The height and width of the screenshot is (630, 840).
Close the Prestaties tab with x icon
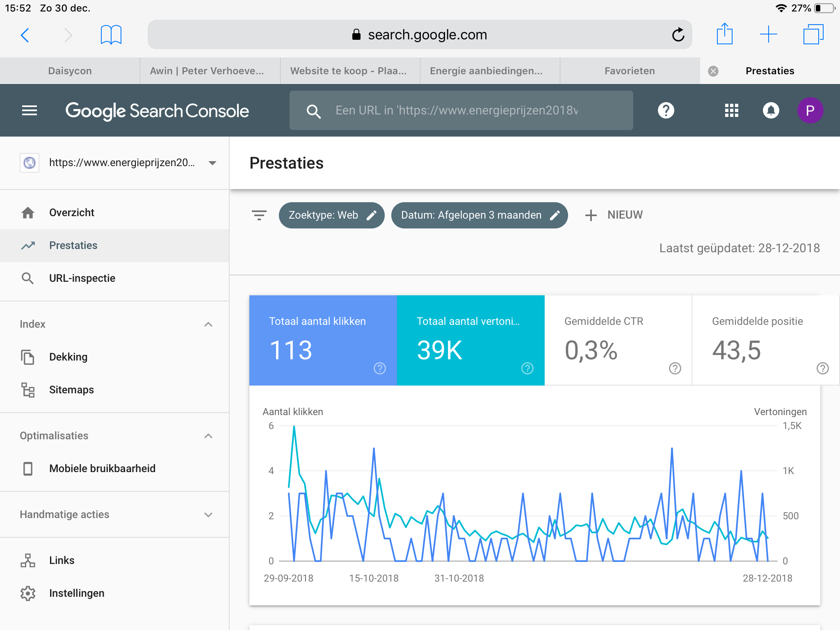[713, 71]
